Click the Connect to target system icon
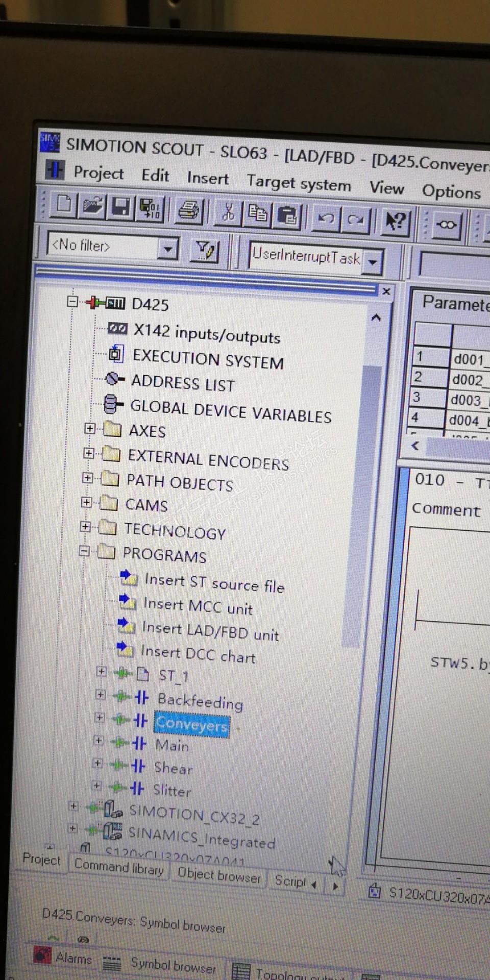The height and width of the screenshot is (980, 490). point(447,225)
